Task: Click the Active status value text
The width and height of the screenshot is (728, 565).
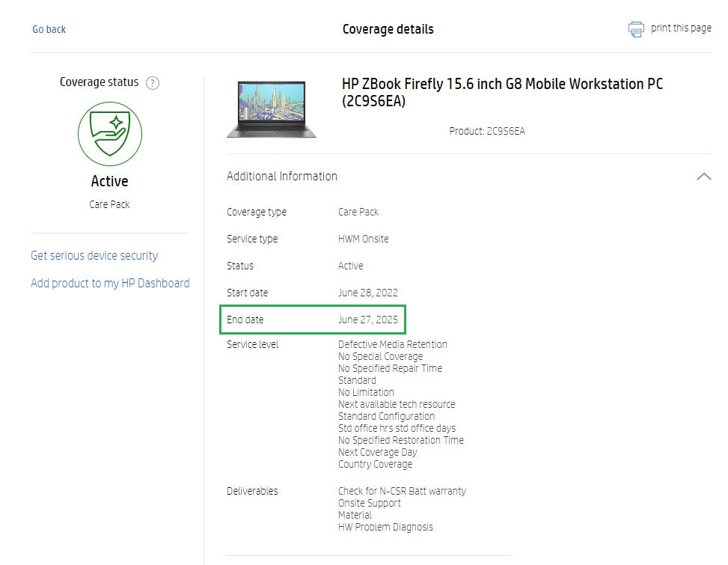Action: (x=349, y=266)
